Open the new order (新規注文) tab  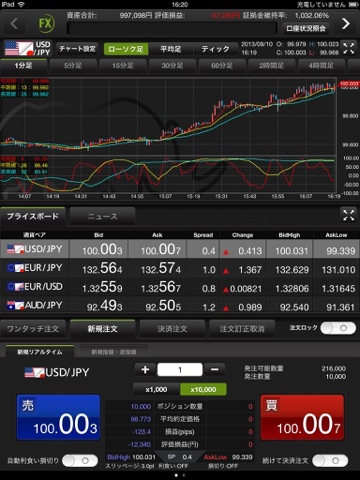[x=103, y=329]
